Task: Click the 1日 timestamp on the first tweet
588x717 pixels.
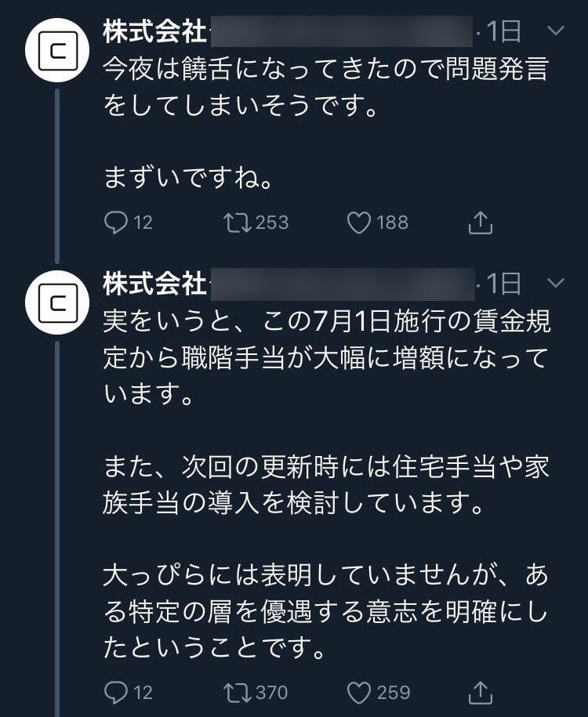Action: click(503, 31)
